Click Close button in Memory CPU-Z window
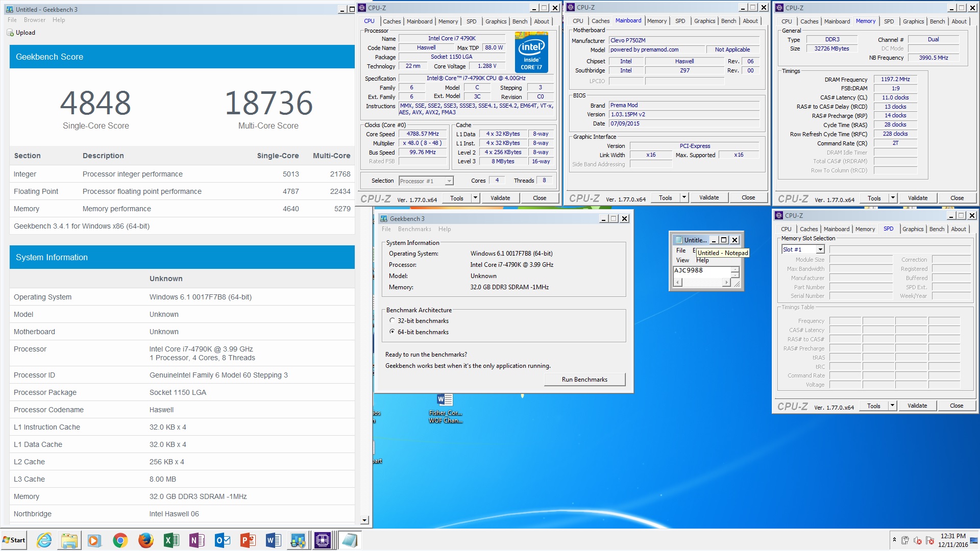 click(957, 198)
